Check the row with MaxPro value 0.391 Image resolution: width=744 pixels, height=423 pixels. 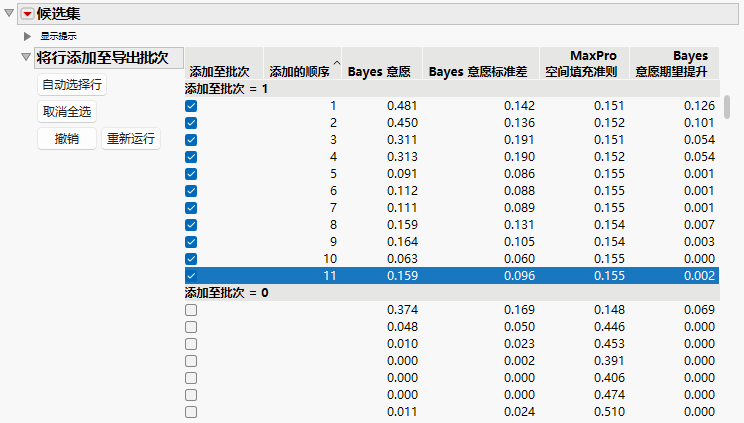(191, 361)
